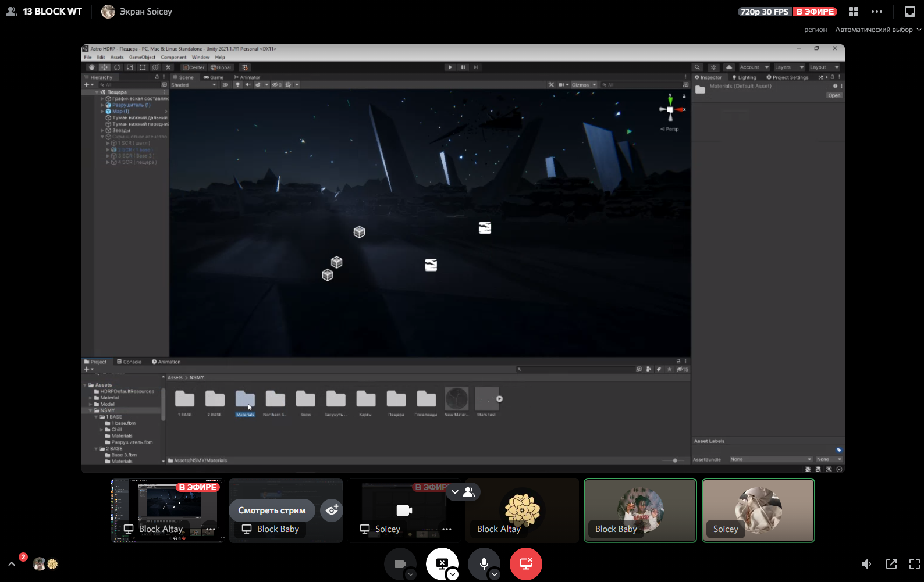
Task: Switch to grid view layout
Action: [854, 12]
